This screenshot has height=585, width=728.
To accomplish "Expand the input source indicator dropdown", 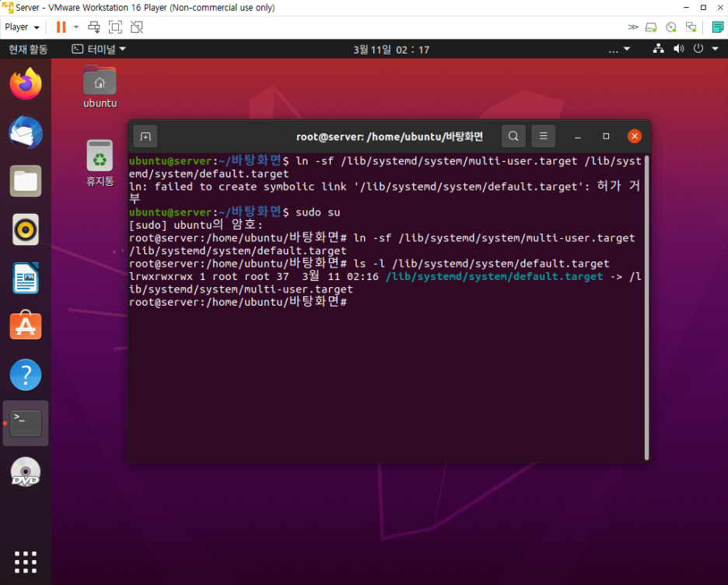I will pyautogui.click(x=619, y=49).
